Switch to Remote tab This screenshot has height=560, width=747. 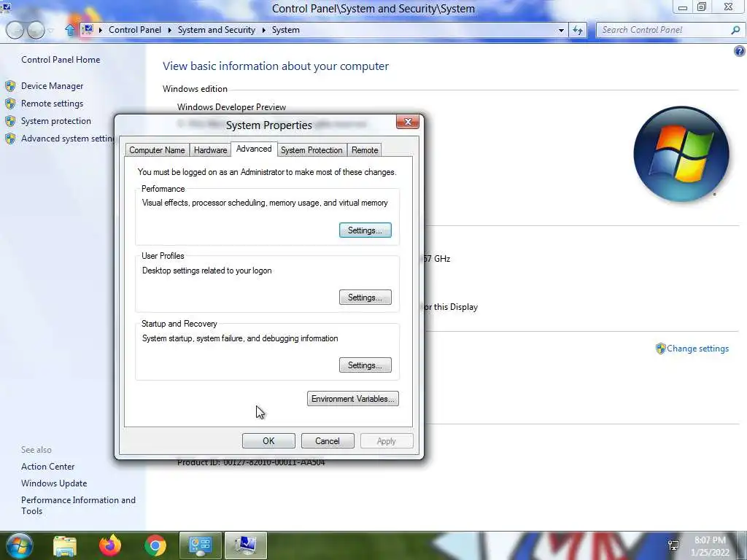pos(365,150)
